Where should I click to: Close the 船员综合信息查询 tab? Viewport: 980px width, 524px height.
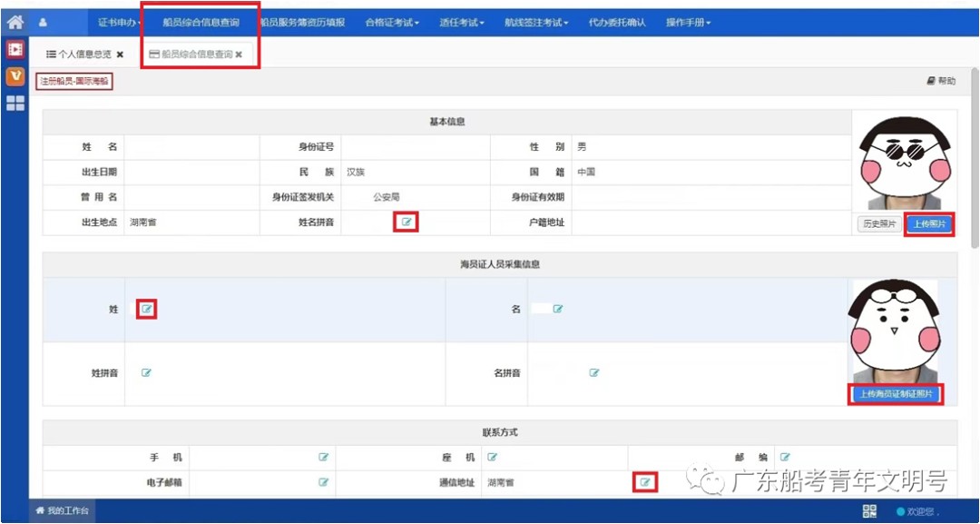pos(239,55)
